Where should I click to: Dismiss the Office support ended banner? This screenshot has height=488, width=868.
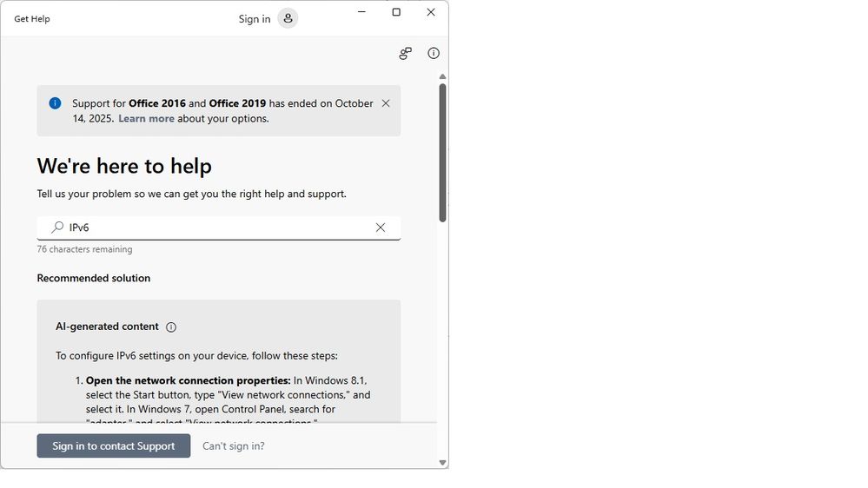[386, 103]
